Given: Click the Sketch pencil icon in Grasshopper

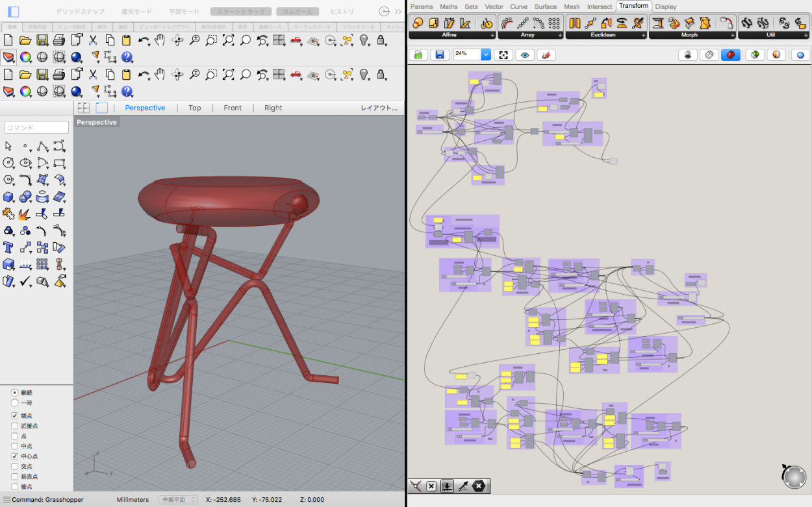Looking at the screenshot, I should coord(546,55).
